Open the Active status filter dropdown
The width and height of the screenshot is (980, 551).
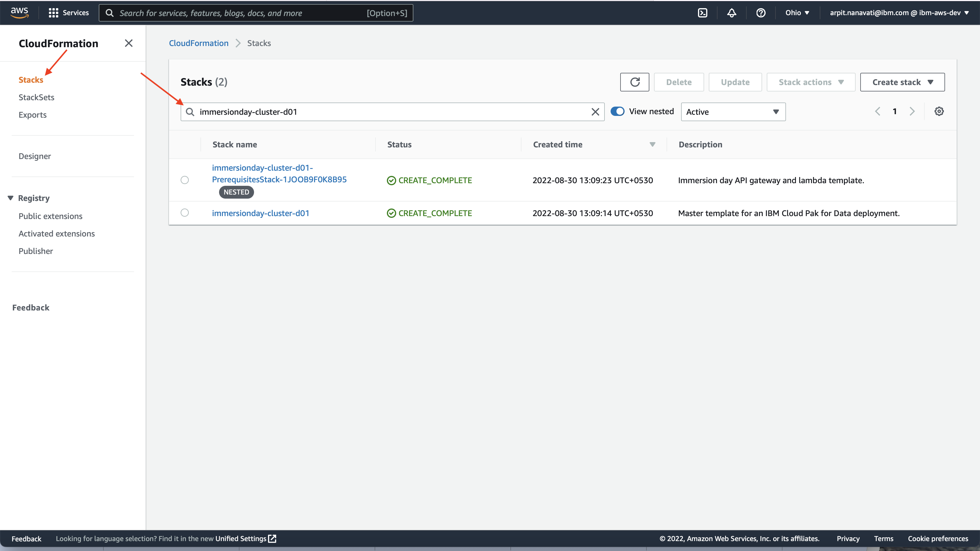733,112
